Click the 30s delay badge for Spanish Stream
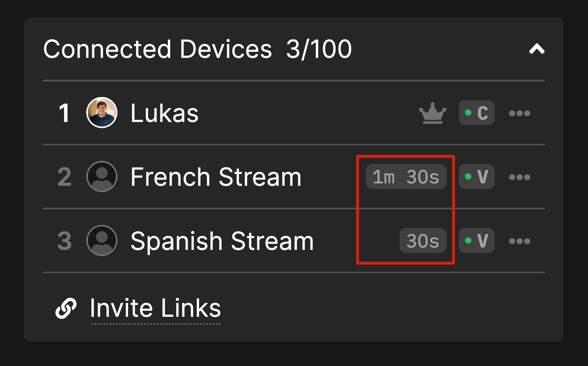This screenshot has width=588, height=366. 422,240
